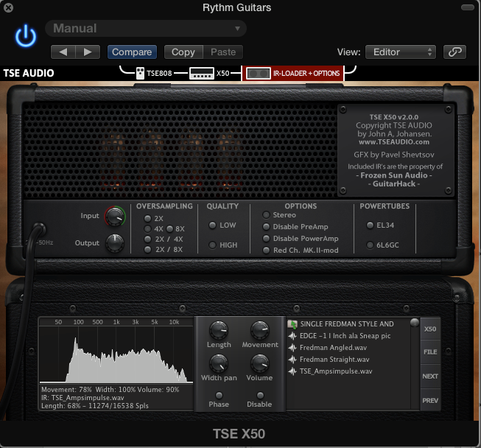This screenshot has height=448, width=481.
Task: Select 'Fredman Straight.wav' impulse
Action: 334,360
